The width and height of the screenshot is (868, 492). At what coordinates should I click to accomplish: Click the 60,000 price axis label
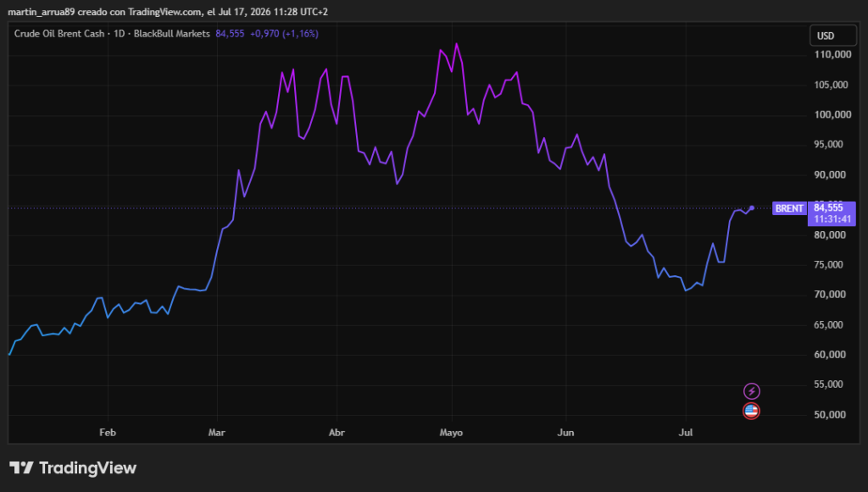830,354
